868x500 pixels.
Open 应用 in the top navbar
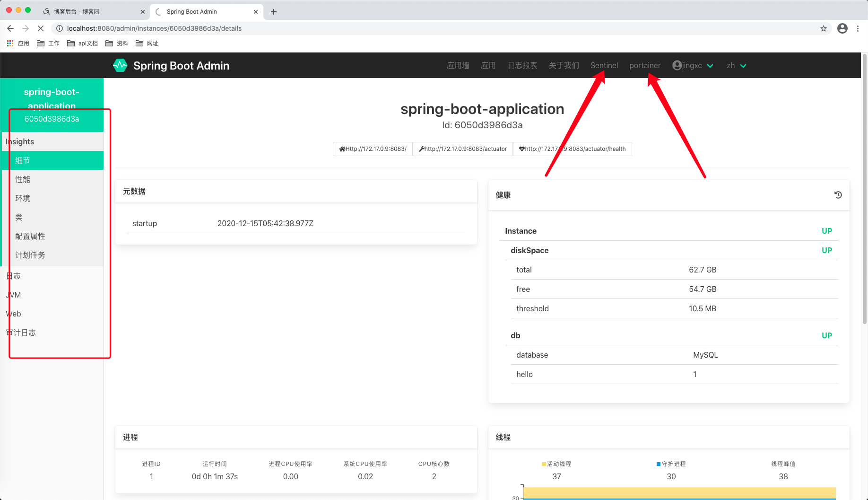pyautogui.click(x=488, y=65)
